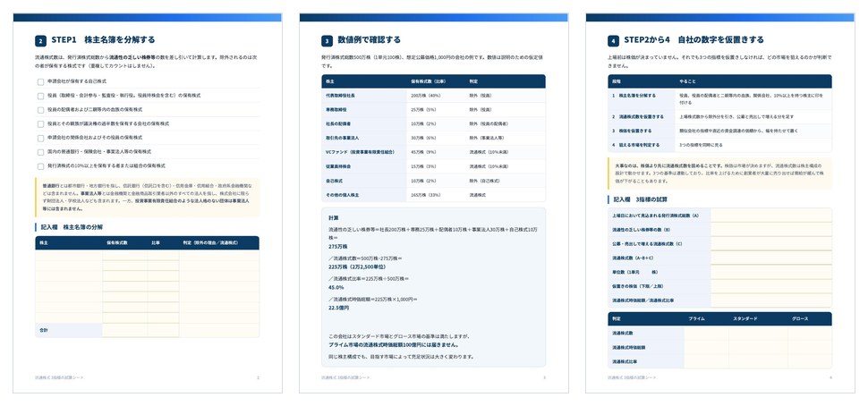Click the 合計 row 判定 cell
Viewport: 868px width, 406px height.
219,330
